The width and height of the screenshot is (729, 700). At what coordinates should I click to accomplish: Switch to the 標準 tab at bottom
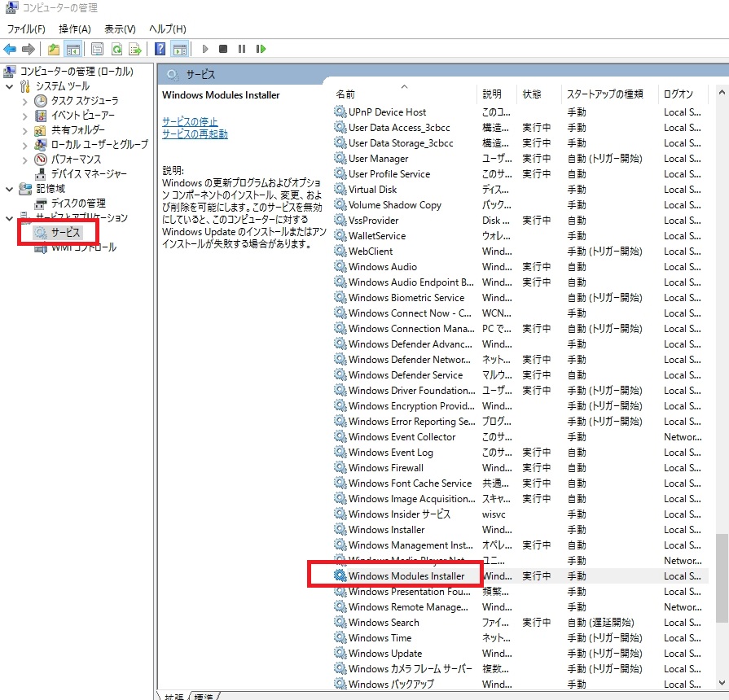tap(204, 696)
